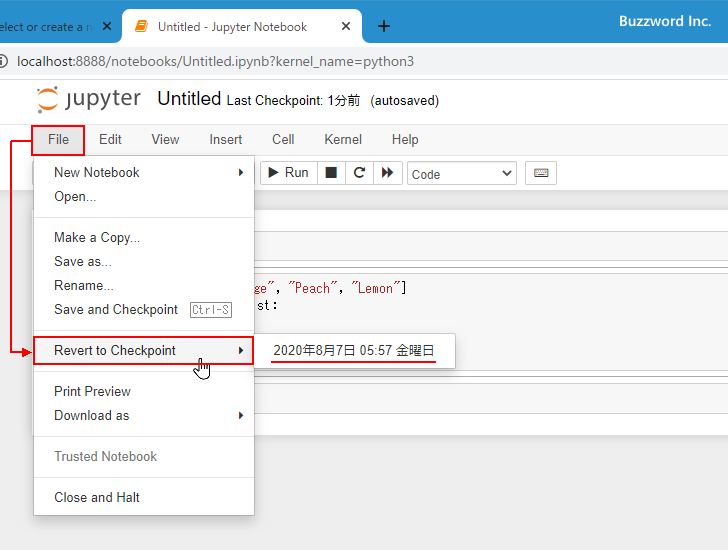728x550 pixels.
Task: Choose Save as... option
Action: coord(144,262)
